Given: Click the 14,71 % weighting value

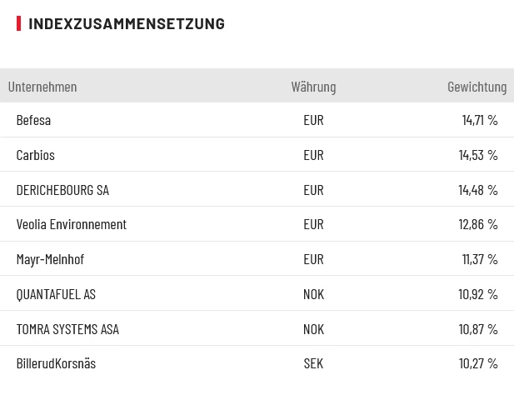Looking at the screenshot, I should [x=480, y=120].
